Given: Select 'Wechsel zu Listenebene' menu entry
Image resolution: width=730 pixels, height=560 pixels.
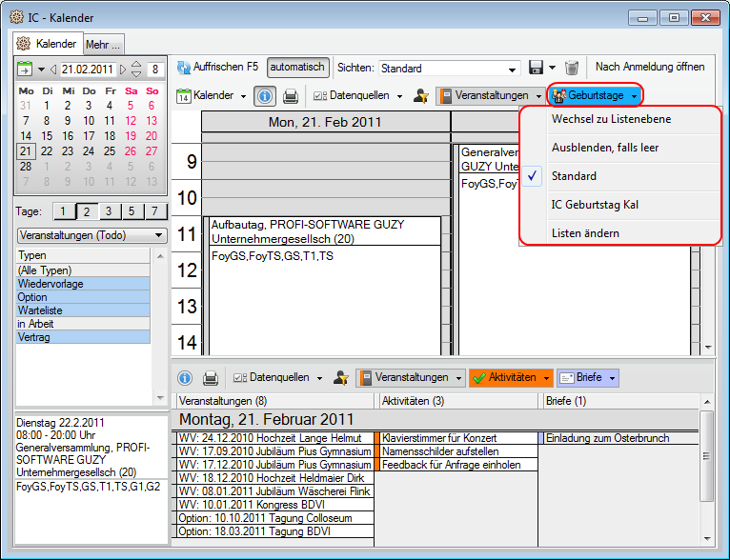Looking at the screenshot, I should tap(611, 119).
